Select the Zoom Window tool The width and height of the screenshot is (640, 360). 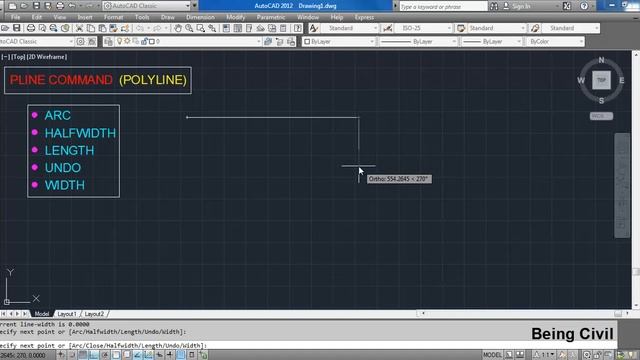pos(201,28)
